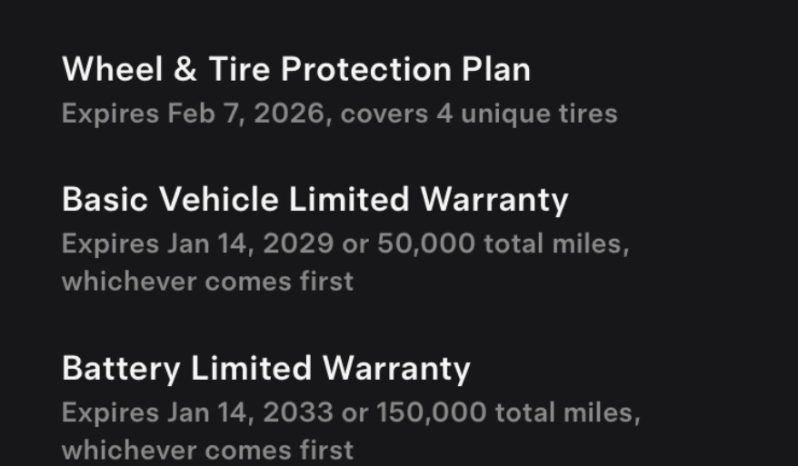The image size is (798, 466).
Task: Click the 'covers 4 unique tires' text
Action: point(479,114)
